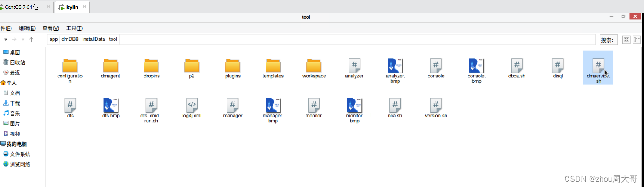Viewport: 644px width, 187px height.
Task: Click the 搜索 button
Action: (608, 40)
